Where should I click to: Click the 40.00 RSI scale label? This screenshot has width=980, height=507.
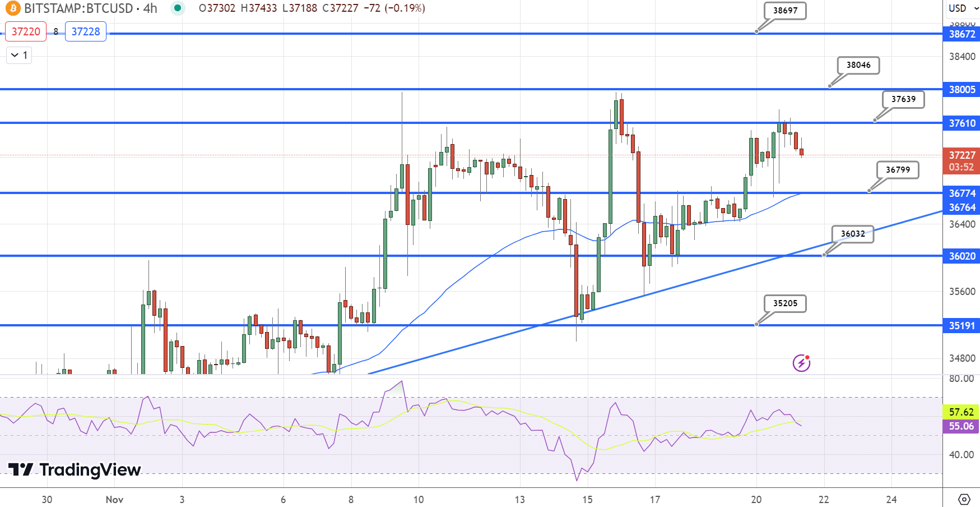pos(962,455)
